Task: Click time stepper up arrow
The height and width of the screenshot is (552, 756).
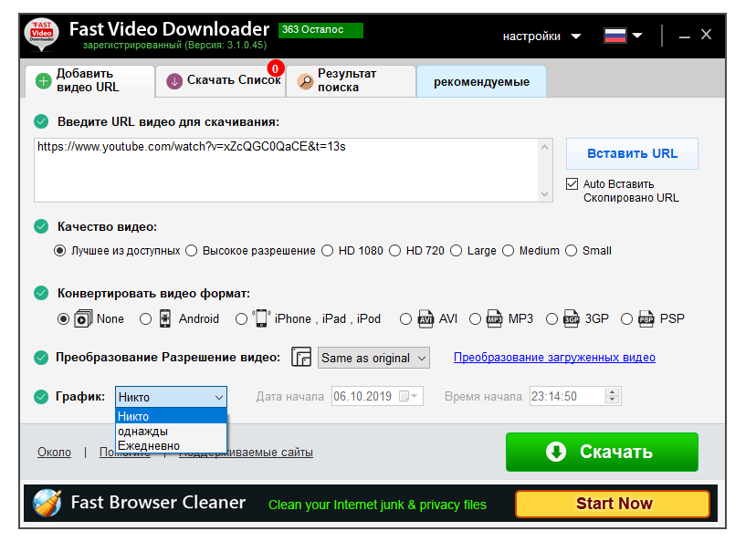Action: (613, 392)
